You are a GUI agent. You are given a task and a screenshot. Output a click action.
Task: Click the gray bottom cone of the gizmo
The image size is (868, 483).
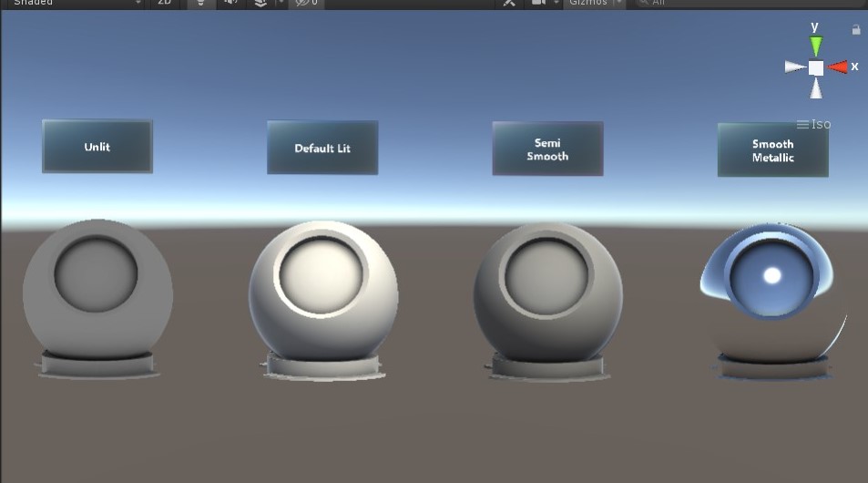(x=816, y=88)
